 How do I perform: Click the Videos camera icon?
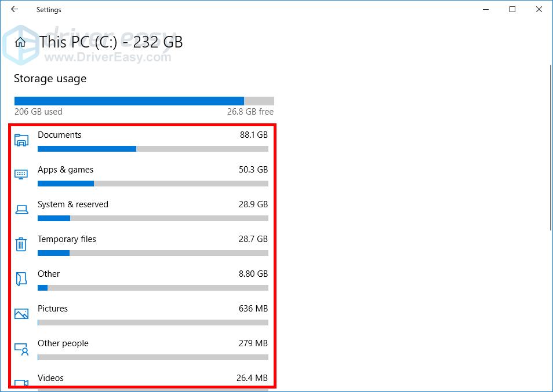[x=21, y=383]
